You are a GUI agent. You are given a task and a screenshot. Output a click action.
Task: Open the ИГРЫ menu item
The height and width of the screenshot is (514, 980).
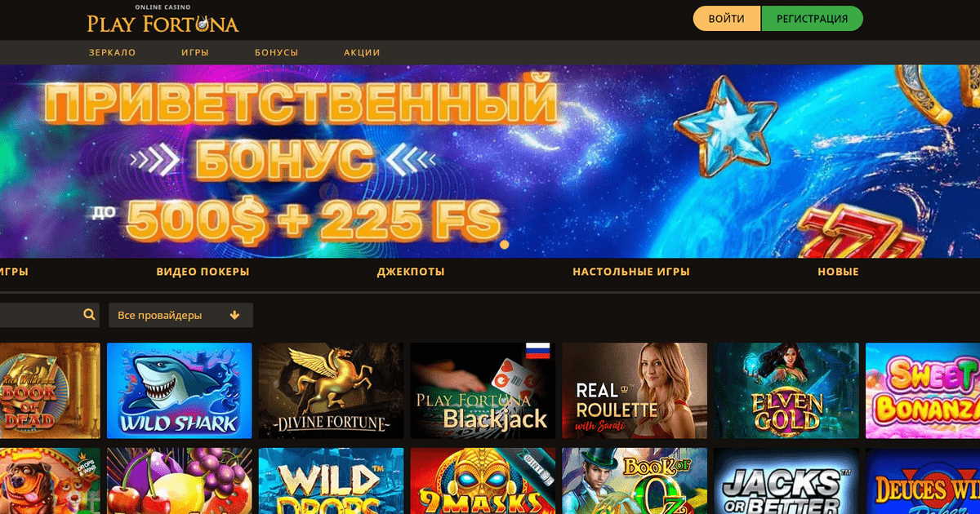point(195,52)
